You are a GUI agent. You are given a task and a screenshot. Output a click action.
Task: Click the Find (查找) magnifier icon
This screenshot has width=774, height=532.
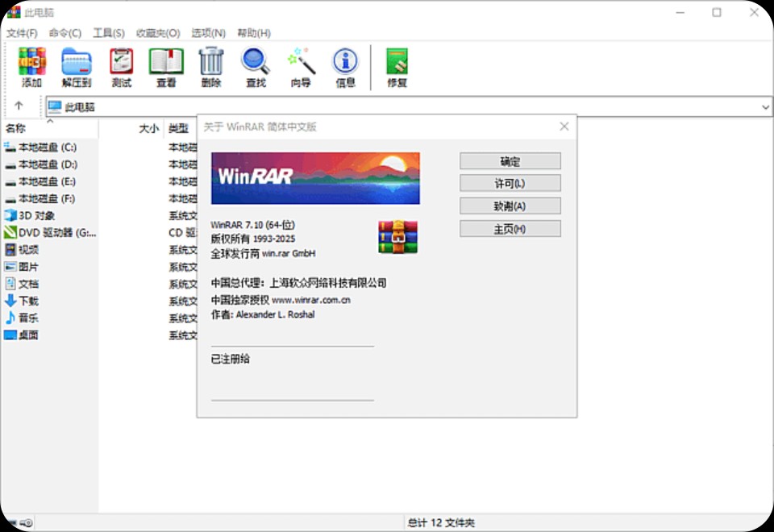coord(256,62)
